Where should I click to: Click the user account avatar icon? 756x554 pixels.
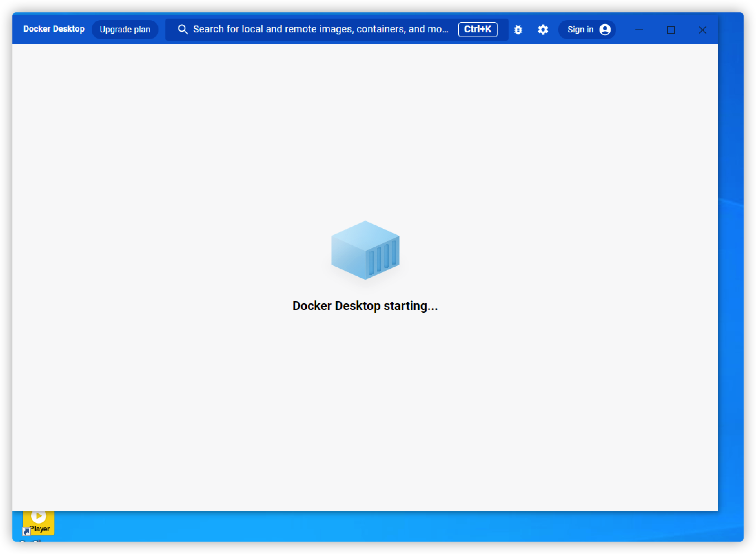(x=605, y=30)
